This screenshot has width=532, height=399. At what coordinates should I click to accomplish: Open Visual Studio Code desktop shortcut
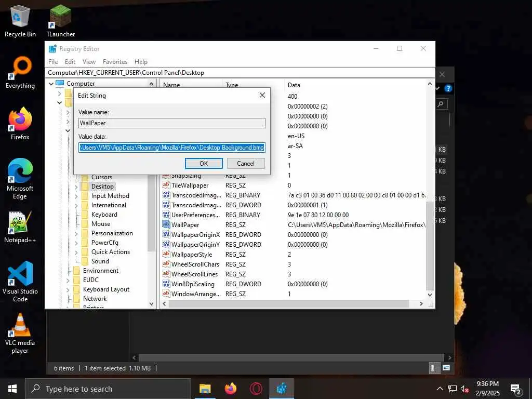20,282
